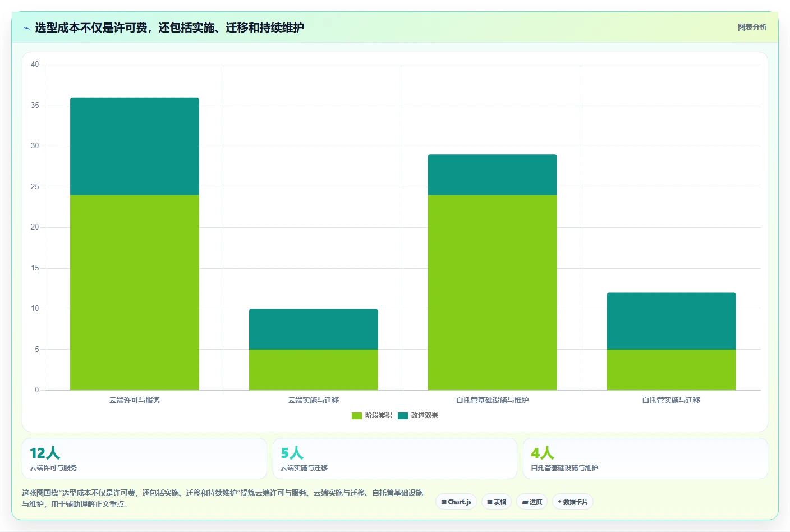Click the y-axis value 25
The width and height of the screenshot is (790, 532).
[x=35, y=187]
